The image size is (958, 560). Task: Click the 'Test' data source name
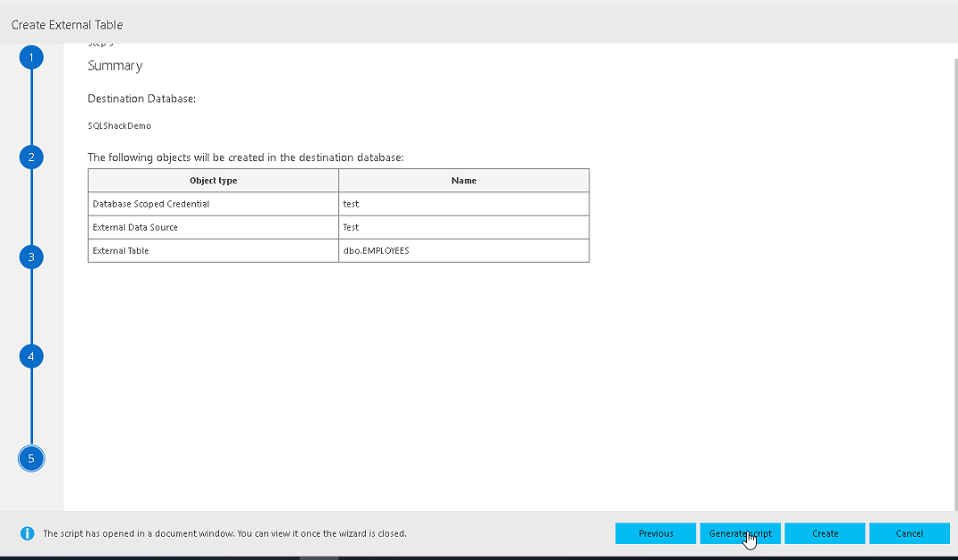(351, 227)
